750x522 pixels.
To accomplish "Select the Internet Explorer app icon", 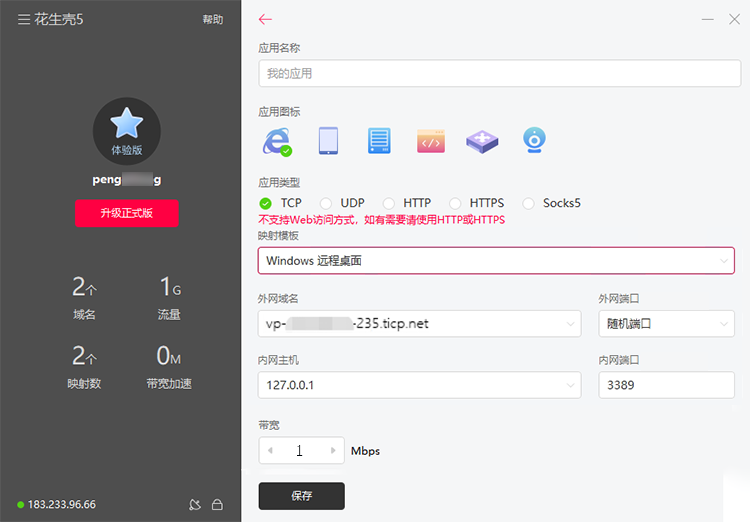I will pos(277,141).
